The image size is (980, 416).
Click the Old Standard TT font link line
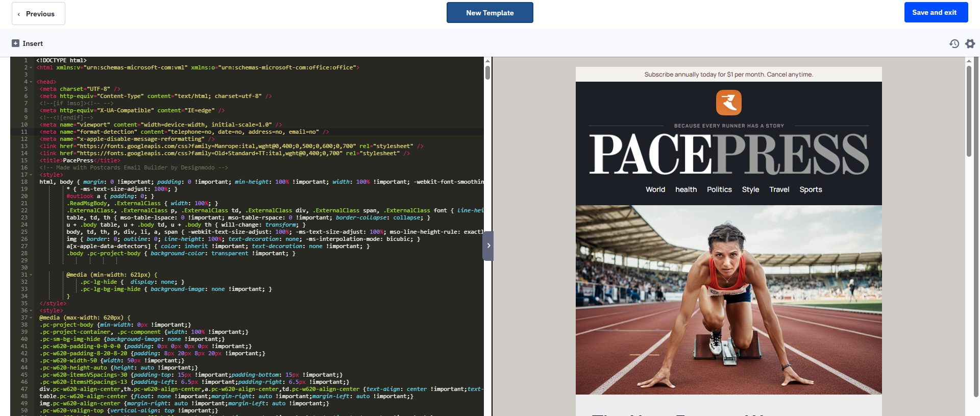tap(225, 153)
